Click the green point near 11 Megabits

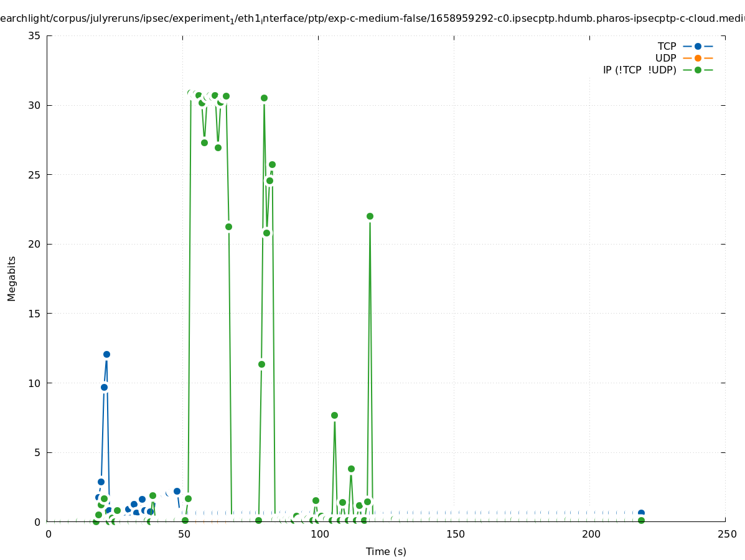pos(261,364)
